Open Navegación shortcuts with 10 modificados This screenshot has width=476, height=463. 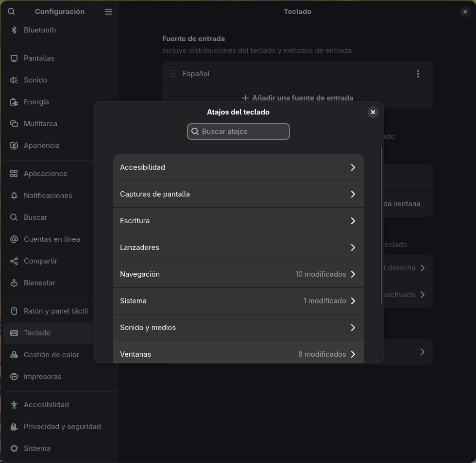click(x=238, y=274)
